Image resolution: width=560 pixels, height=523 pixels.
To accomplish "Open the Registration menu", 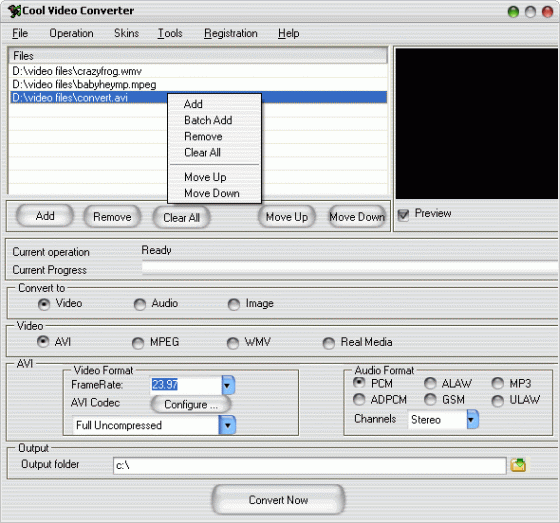I will click(231, 33).
